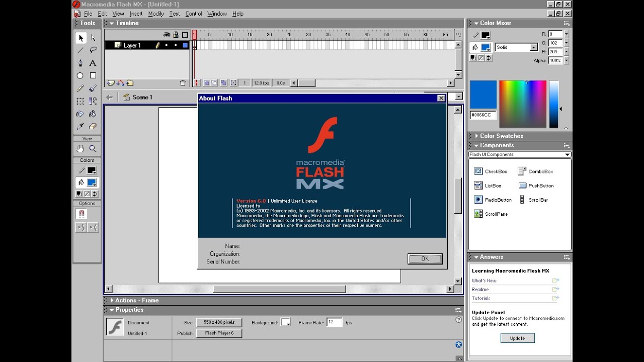The height and width of the screenshot is (362, 644).
Task: Click Help question mark in Properties panel
Action: pos(458,320)
